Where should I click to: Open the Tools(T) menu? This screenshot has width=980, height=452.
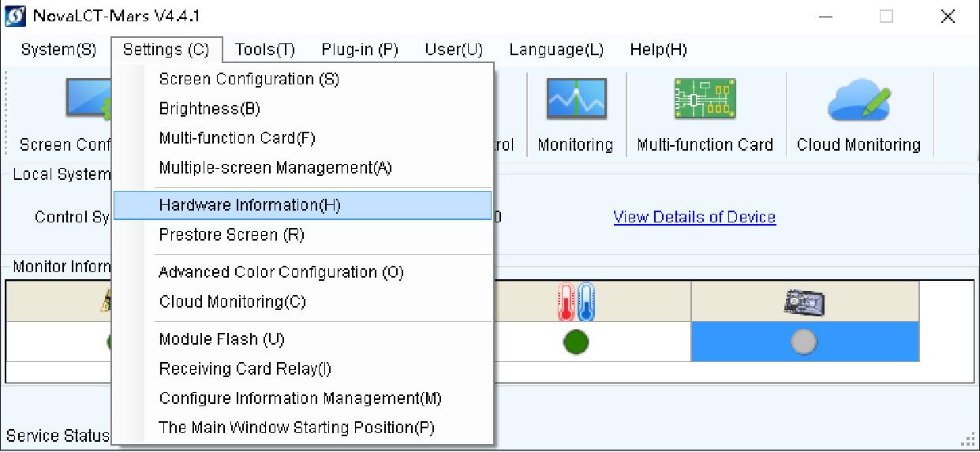265,50
